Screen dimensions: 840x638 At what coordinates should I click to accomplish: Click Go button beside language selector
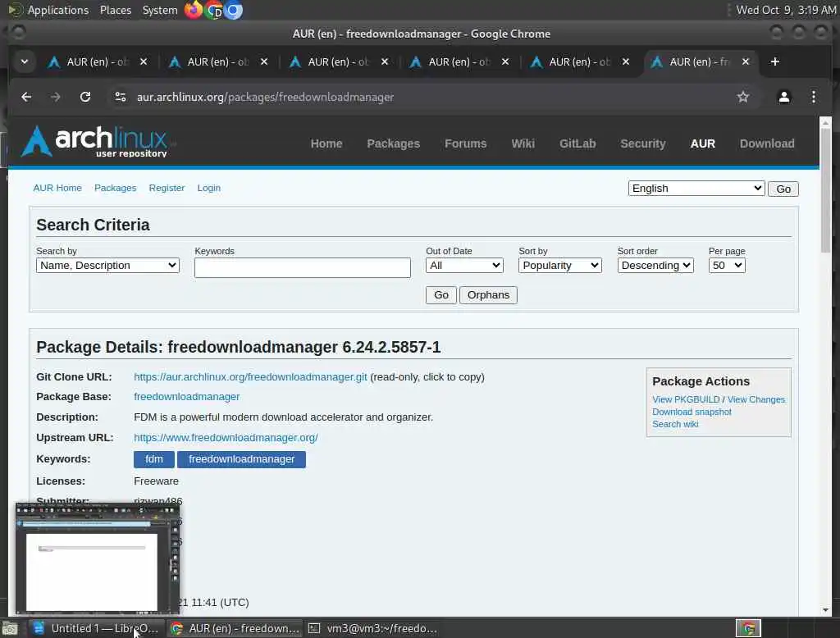coord(783,189)
